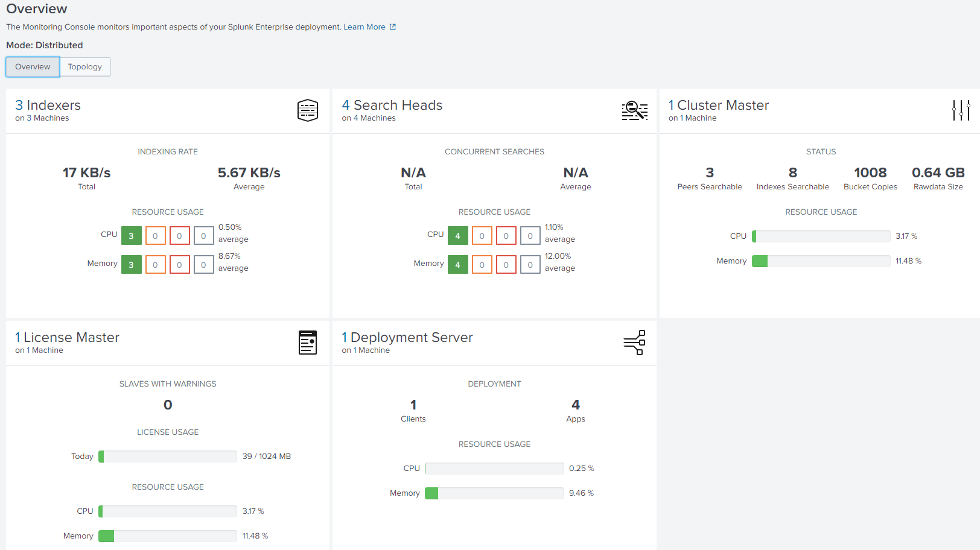Click red Indexers CPU box

[x=180, y=236]
